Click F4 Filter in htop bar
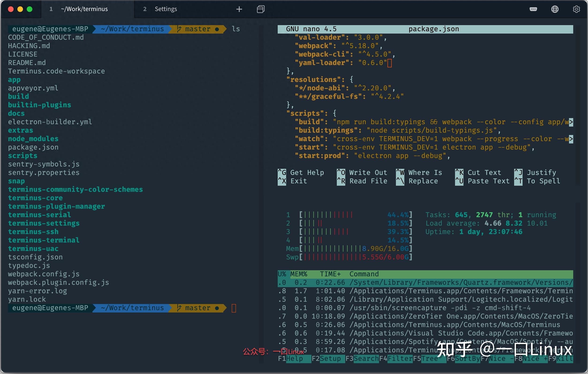This screenshot has height=374, width=588. pos(396,359)
